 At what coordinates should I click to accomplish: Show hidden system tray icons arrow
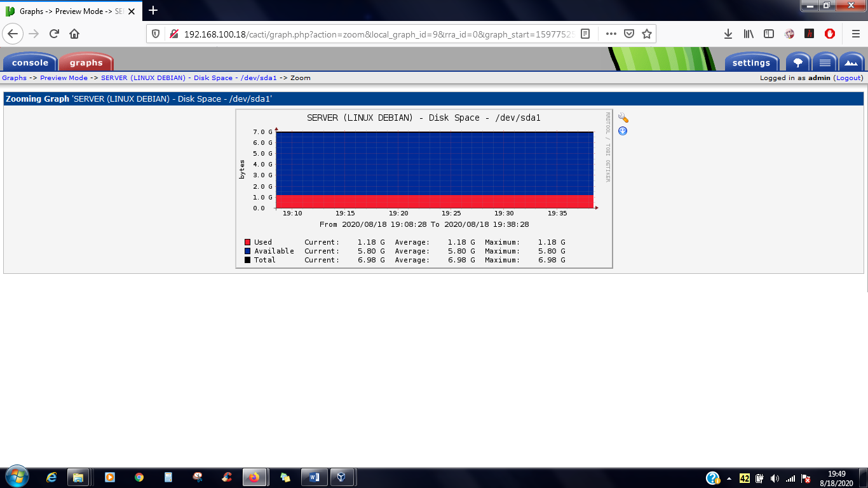click(x=729, y=478)
